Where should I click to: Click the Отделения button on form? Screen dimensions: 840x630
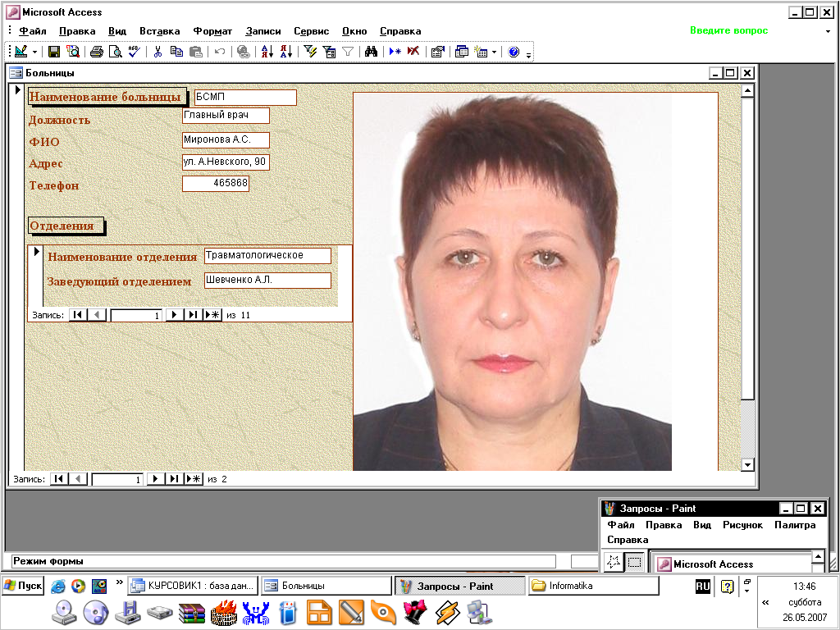[x=62, y=226]
